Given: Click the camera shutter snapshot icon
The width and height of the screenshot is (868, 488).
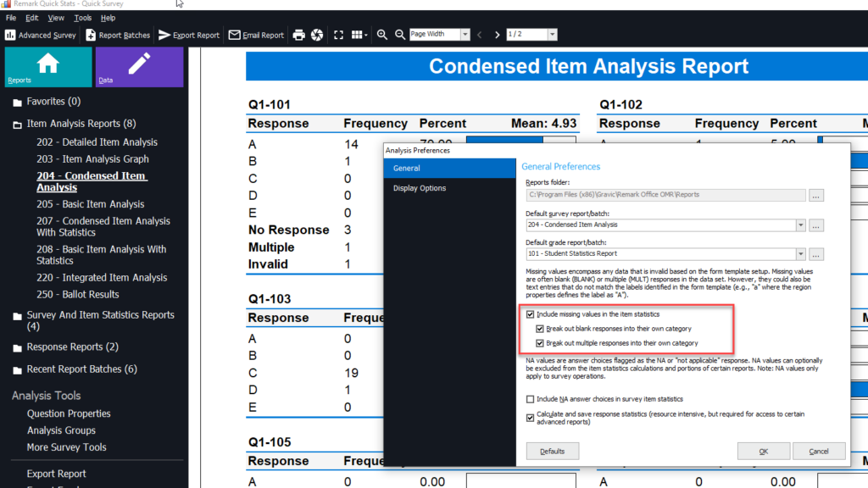Looking at the screenshot, I should 317,35.
